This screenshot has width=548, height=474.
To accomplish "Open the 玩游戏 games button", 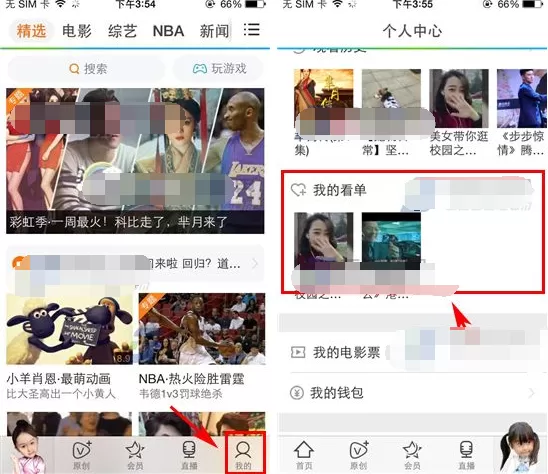I will (219, 69).
